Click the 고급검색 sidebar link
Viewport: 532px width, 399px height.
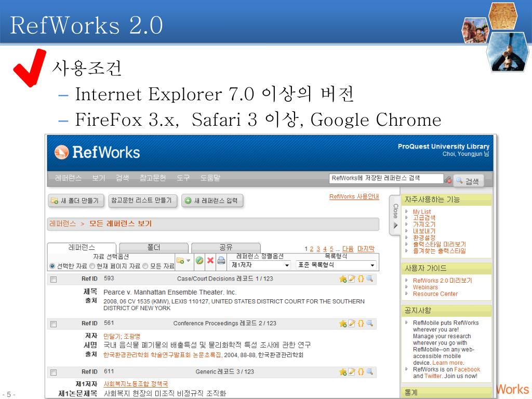coord(424,218)
